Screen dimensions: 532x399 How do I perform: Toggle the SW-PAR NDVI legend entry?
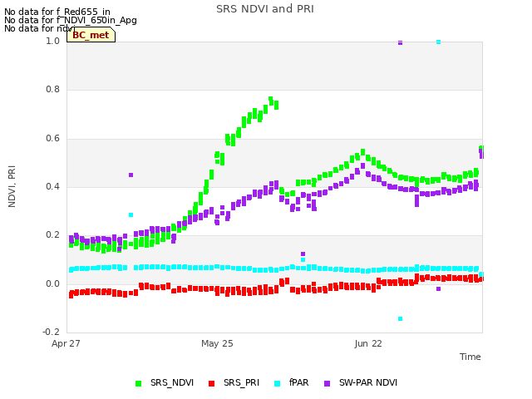(x=361, y=382)
